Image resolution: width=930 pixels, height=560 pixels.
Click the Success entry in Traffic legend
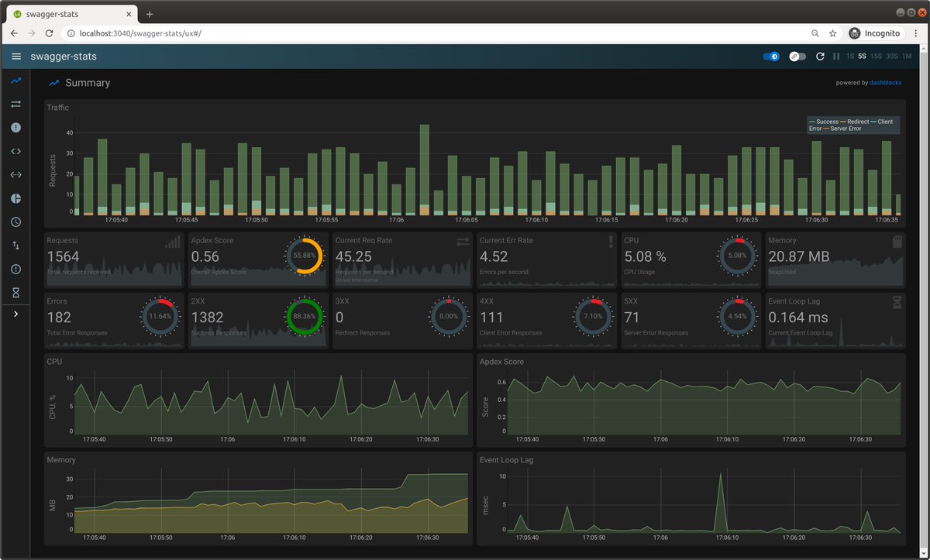coord(824,122)
